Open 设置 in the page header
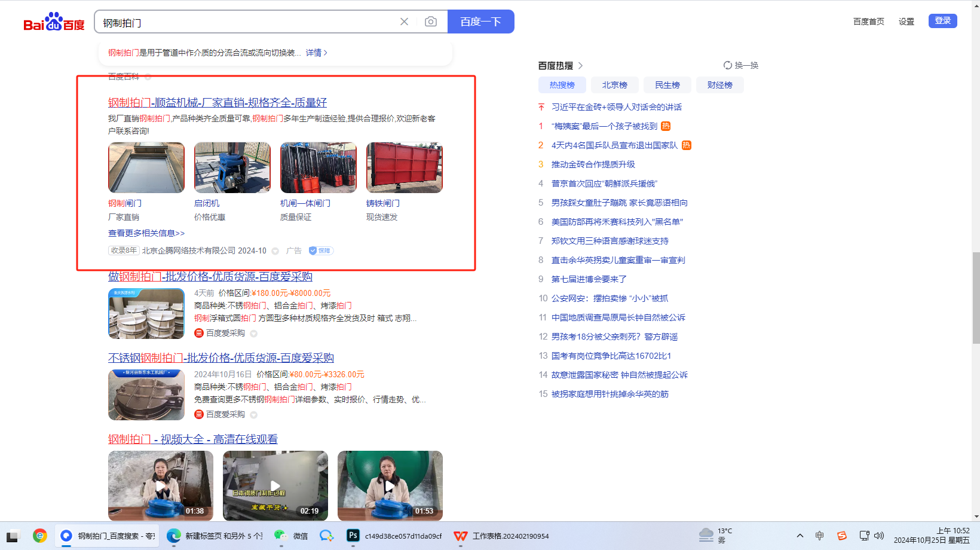The width and height of the screenshot is (980, 550). tap(906, 22)
